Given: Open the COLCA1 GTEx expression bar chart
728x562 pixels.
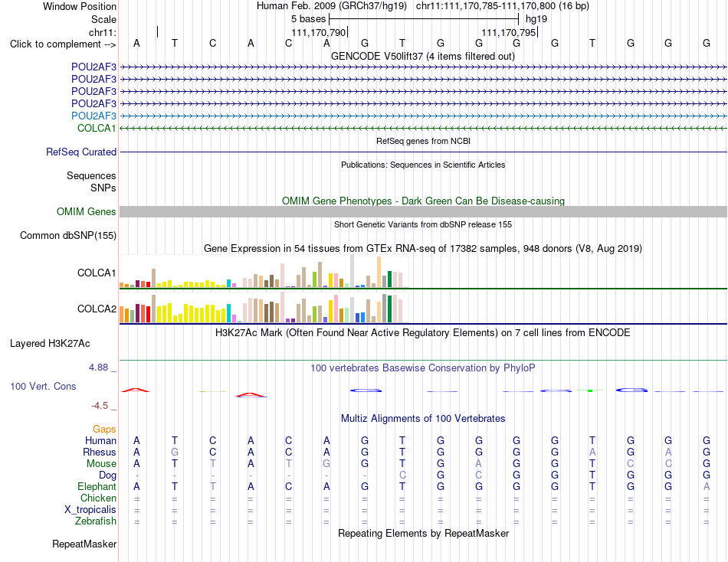Looking at the screenshot, I should click(264, 272).
